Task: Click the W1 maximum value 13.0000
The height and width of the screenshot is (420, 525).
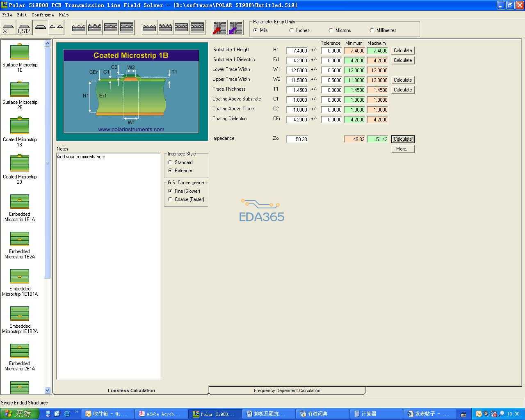Action: (378, 71)
